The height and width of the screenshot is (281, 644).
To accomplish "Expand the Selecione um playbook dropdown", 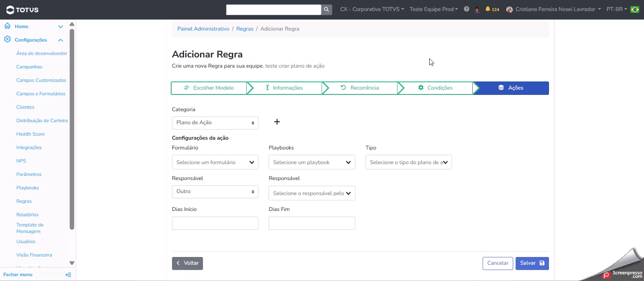I will coord(311,162).
